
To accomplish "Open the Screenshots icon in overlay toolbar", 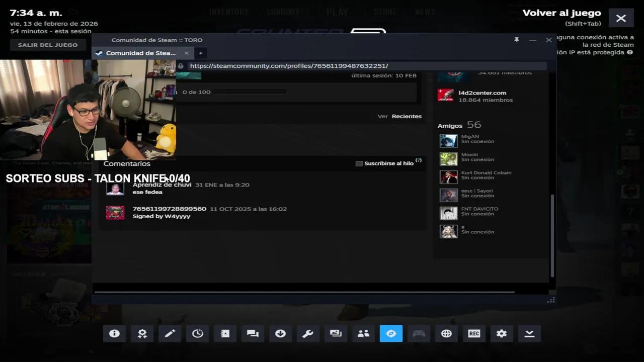I will [x=336, y=333].
